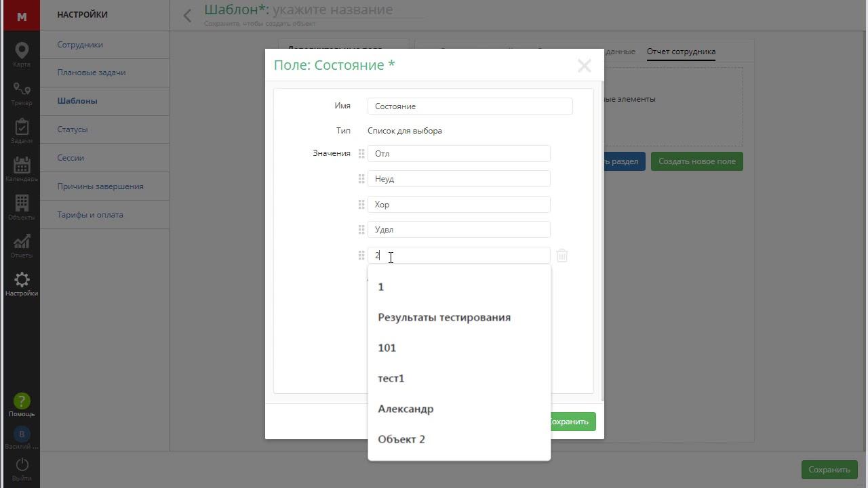Click the 'Имя' input field with Состояние
Image resolution: width=868 pixels, height=488 pixels.
[x=470, y=106]
